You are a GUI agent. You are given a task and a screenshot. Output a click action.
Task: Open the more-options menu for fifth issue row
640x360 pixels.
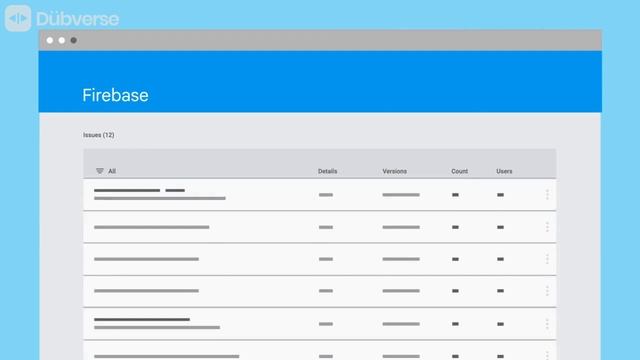(x=547, y=324)
